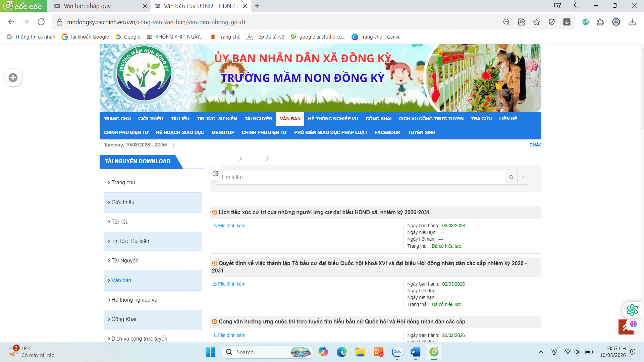This screenshot has width=644, height=362.
Task: Click the zoom out icon in address bar
Action: (506, 22)
